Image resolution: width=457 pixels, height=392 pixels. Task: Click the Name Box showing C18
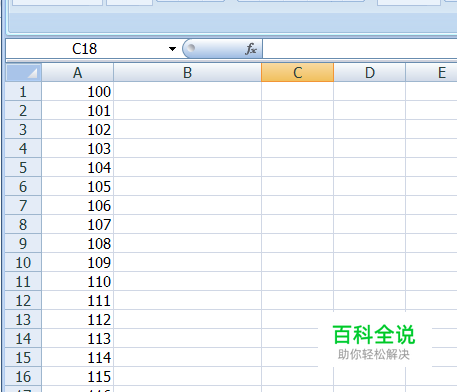pos(85,49)
